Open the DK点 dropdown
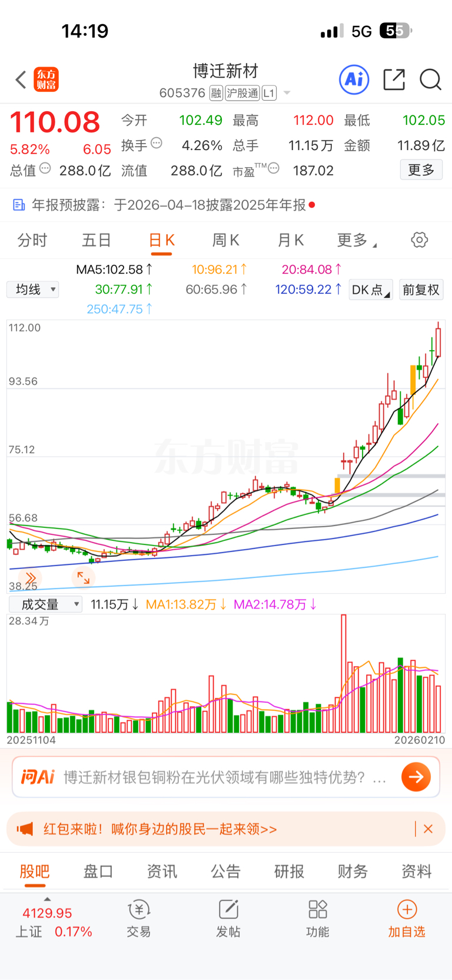452x980 pixels. click(x=371, y=290)
